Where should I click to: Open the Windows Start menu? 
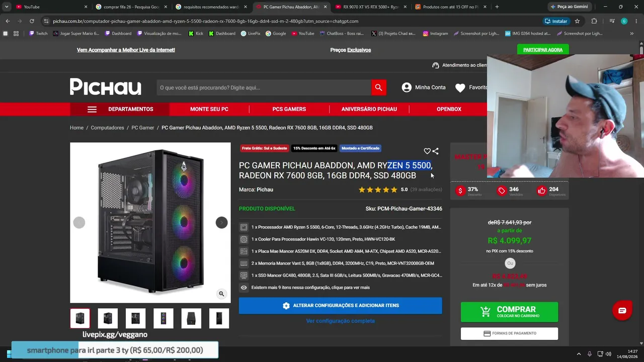(8, 354)
